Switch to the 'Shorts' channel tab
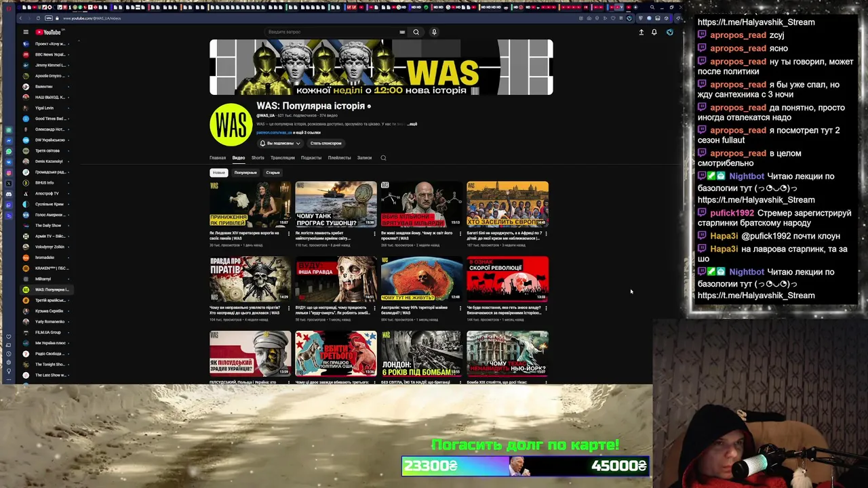Viewport: 868px width, 488px height. tap(258, 158)
